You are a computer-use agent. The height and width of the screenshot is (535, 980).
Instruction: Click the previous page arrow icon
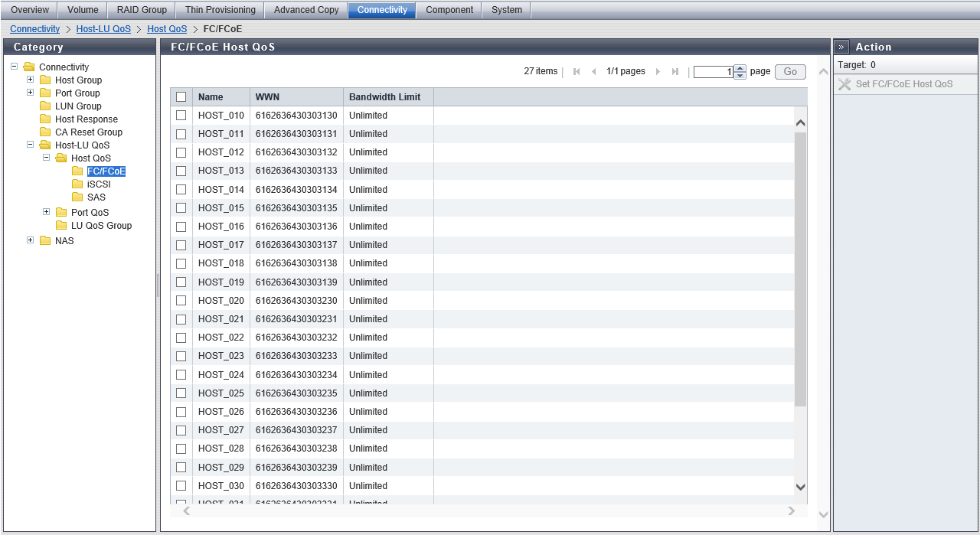point(593,72)
